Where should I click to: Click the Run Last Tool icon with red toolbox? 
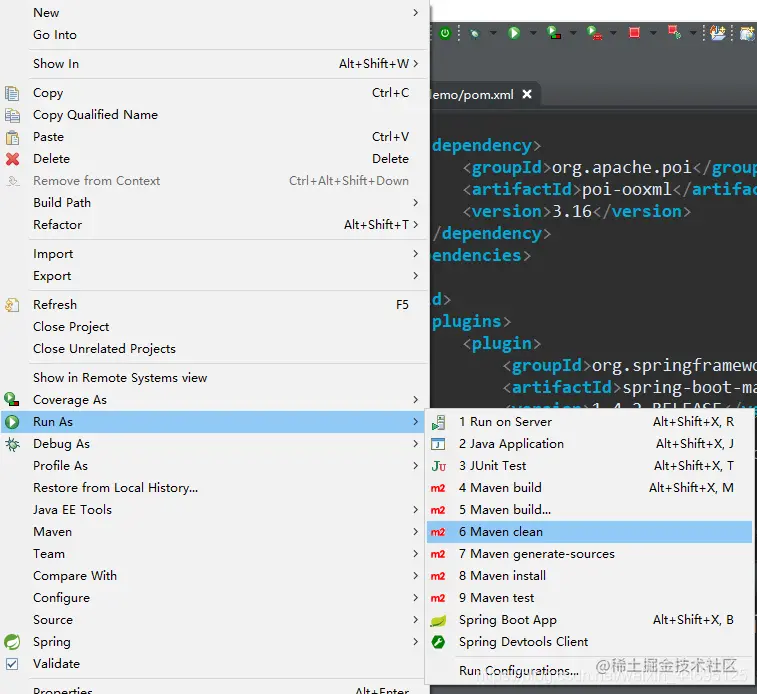click(x=594, y=33)
